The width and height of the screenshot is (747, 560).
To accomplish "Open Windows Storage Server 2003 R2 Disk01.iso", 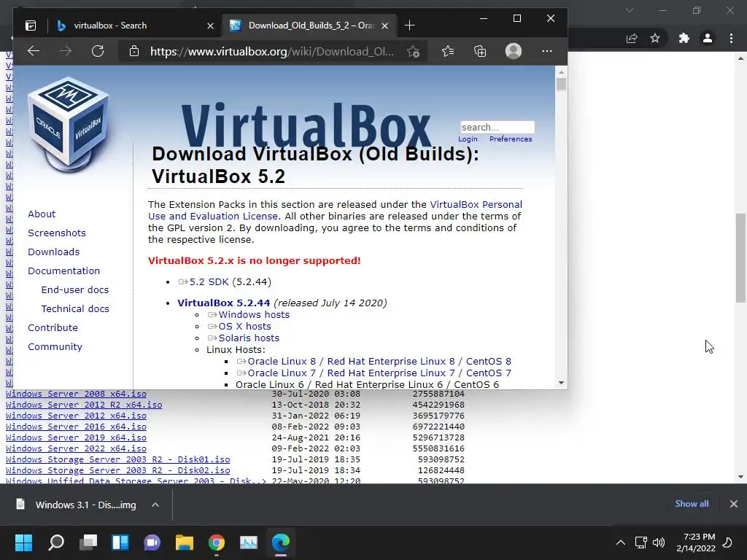I will [117, 459].
